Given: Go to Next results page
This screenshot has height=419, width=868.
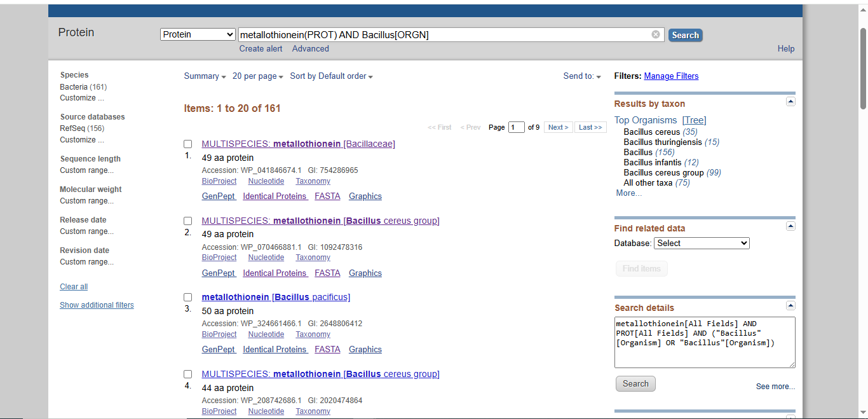Looking at the screenshot, I should pyautogui.click(x=559, y=127).
